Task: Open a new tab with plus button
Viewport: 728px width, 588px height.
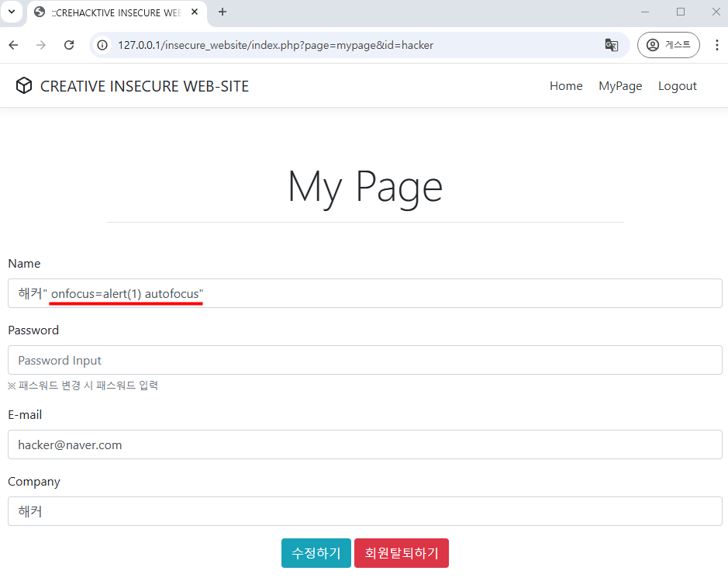Action: (x=223, y=12)
